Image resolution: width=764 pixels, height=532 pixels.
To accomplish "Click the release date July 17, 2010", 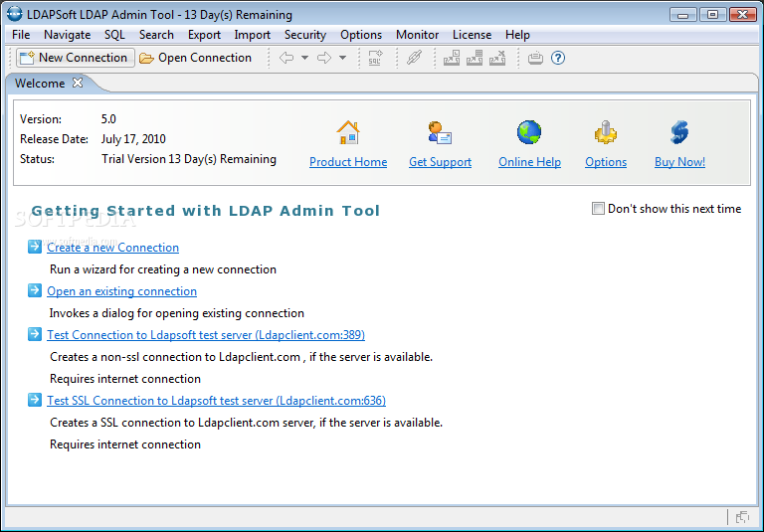I will tap(133, 139).
